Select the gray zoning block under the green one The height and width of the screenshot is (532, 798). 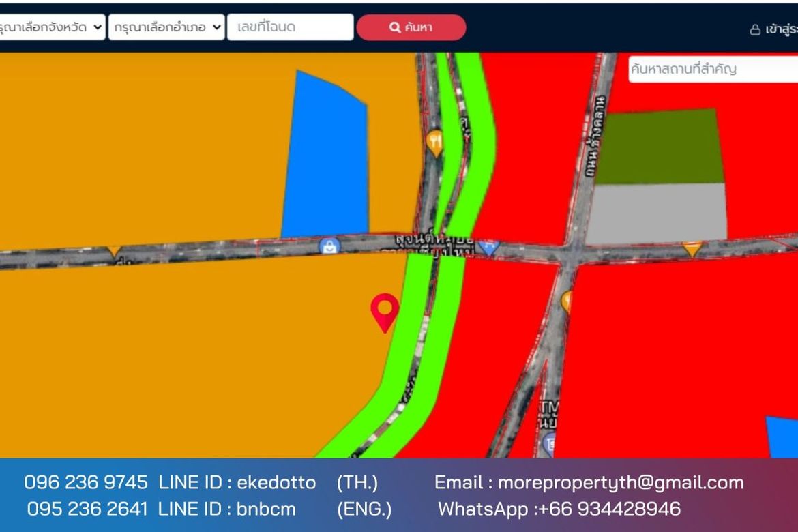656,213
